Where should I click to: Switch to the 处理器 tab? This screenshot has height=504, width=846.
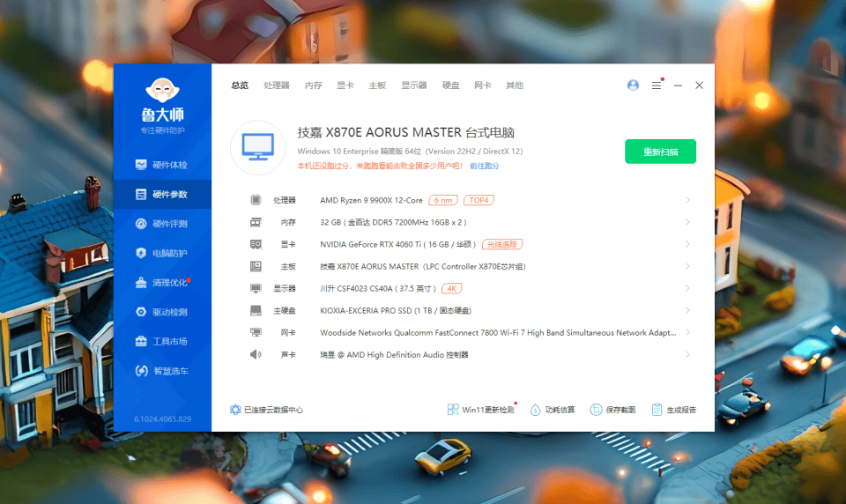pyautogui.click(x=276, y=85)
